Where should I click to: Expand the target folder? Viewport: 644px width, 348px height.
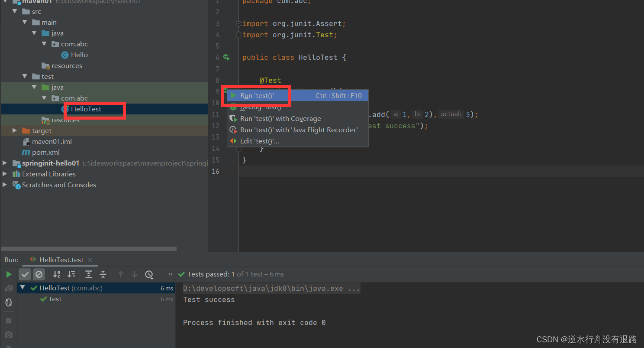(x=15, y=131)
